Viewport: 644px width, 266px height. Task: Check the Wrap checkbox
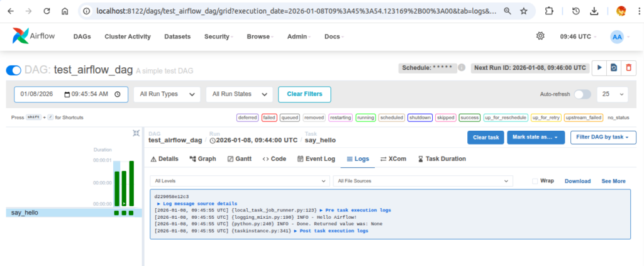tap(535, 181)
